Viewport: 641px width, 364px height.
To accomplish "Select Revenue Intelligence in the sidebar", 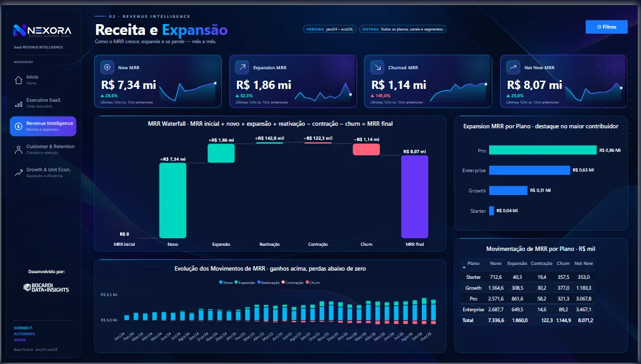I will [x=43, y=126].
